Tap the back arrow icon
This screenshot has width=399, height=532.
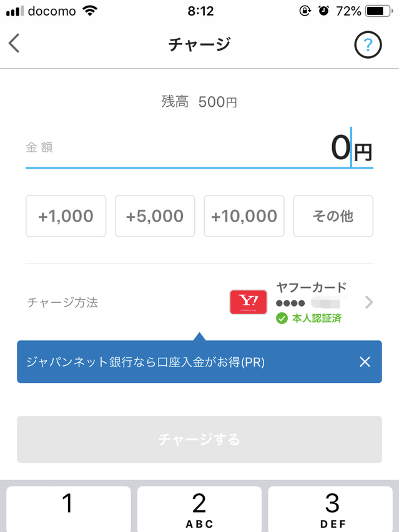pos(14,44)
